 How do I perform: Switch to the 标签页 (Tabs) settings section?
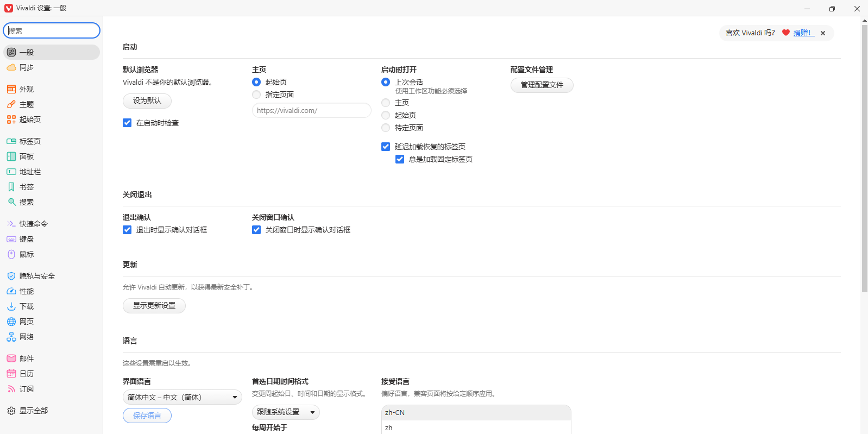point(30,141)
